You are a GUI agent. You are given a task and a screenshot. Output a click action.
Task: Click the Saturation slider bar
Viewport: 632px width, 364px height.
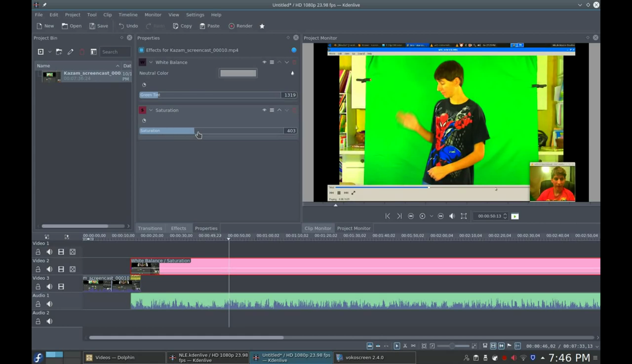(x=211, y=131)
